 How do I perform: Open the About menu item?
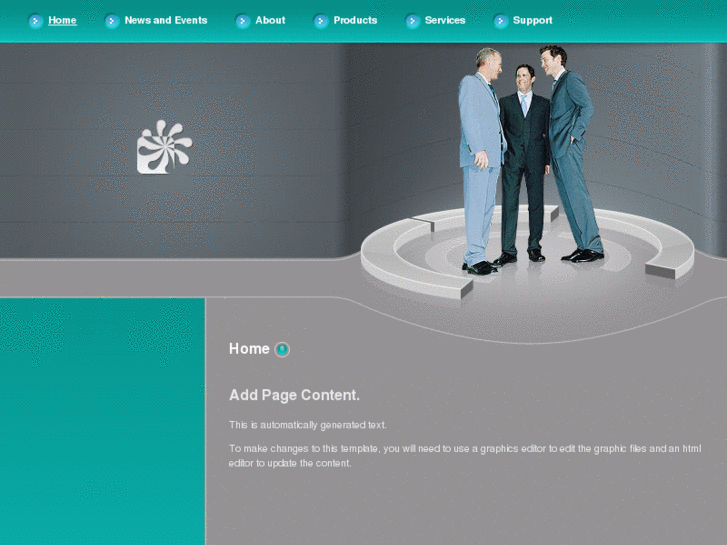(x=270, y=20)
